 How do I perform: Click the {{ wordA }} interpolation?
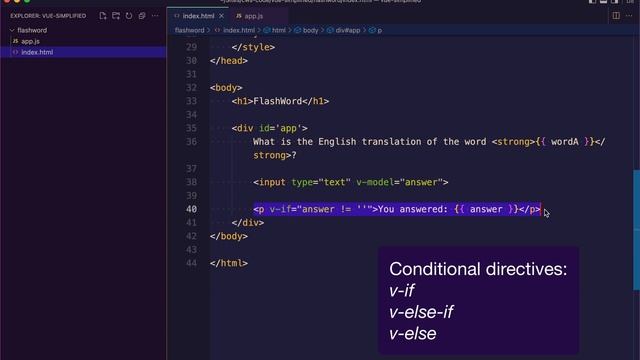point(565,142)
